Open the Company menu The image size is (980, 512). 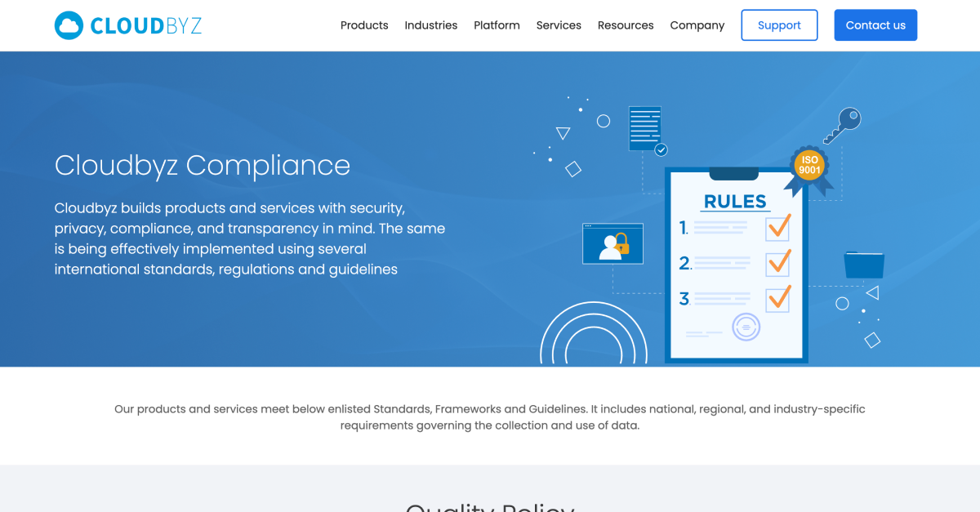(697, 25)
